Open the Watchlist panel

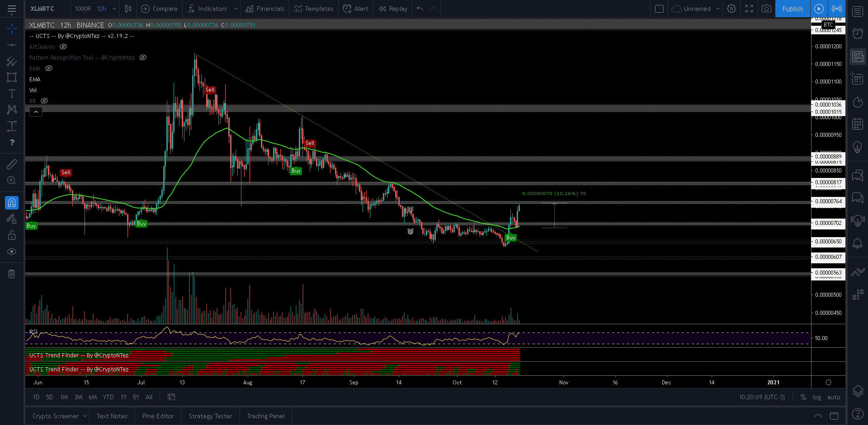pos(857,11)
